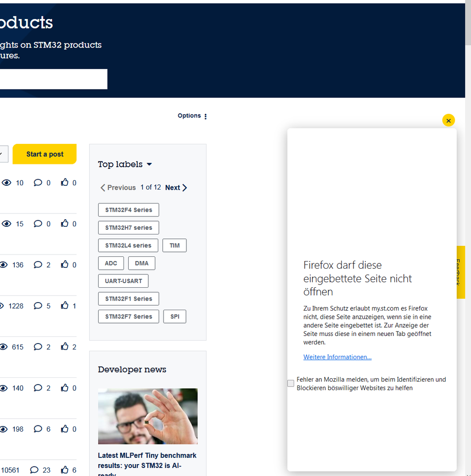
Task: Select the UART-USART label
Action: coord(123,281)
